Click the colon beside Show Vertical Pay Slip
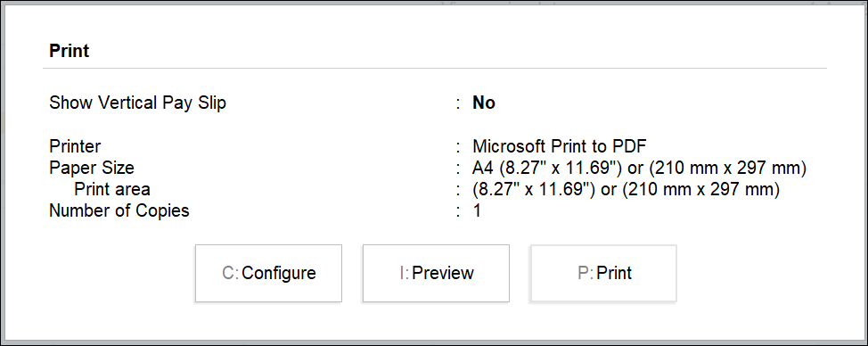Image resolution: width=868 pixels, height=346 pixels. pos(458,103)
